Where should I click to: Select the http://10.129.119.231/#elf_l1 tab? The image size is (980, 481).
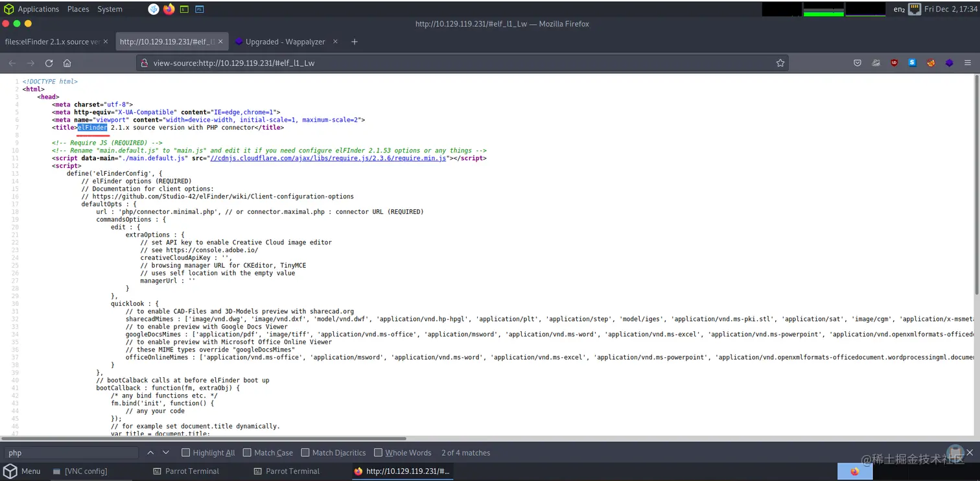tap(171, 41)
